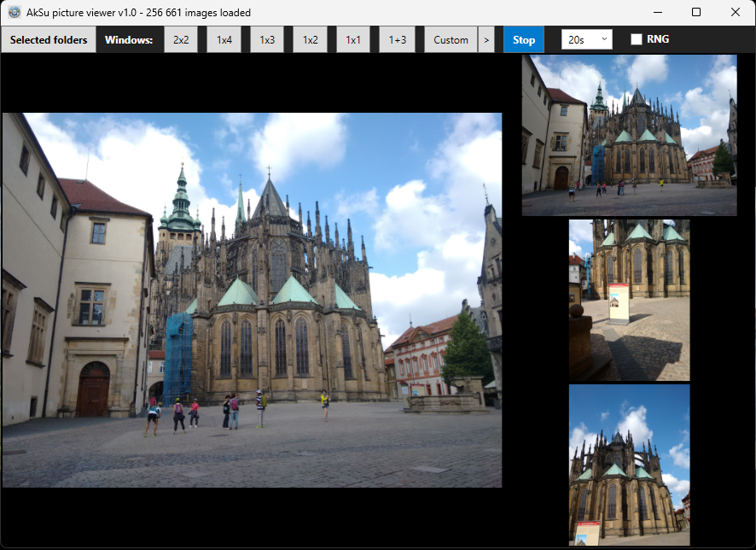Switch to the 1x4 window layout
756x550 pixels.
pos(224,39)
